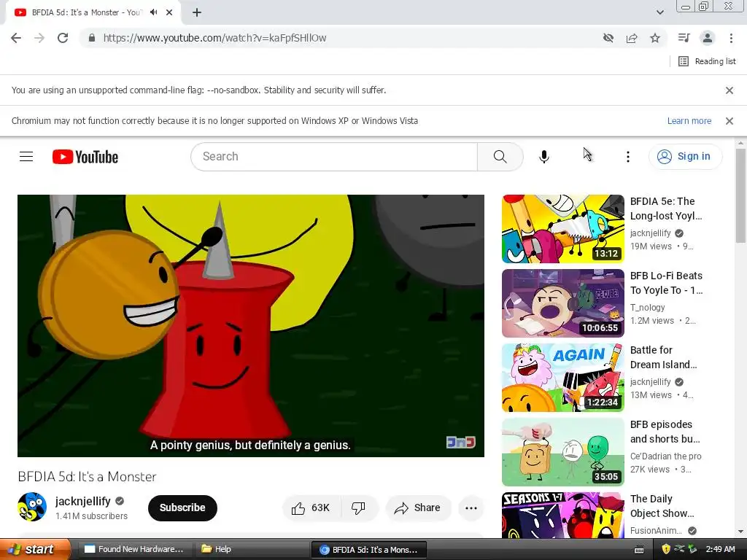Open the BFB Lo-Fi Beats thumbnail
This screenshot has height=560, width=747.
tap(562, 303)
